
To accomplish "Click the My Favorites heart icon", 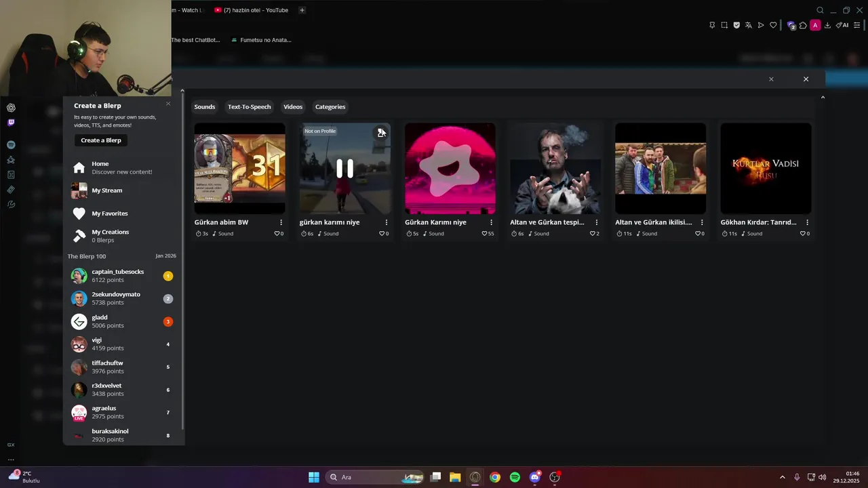I will point(79,213).
